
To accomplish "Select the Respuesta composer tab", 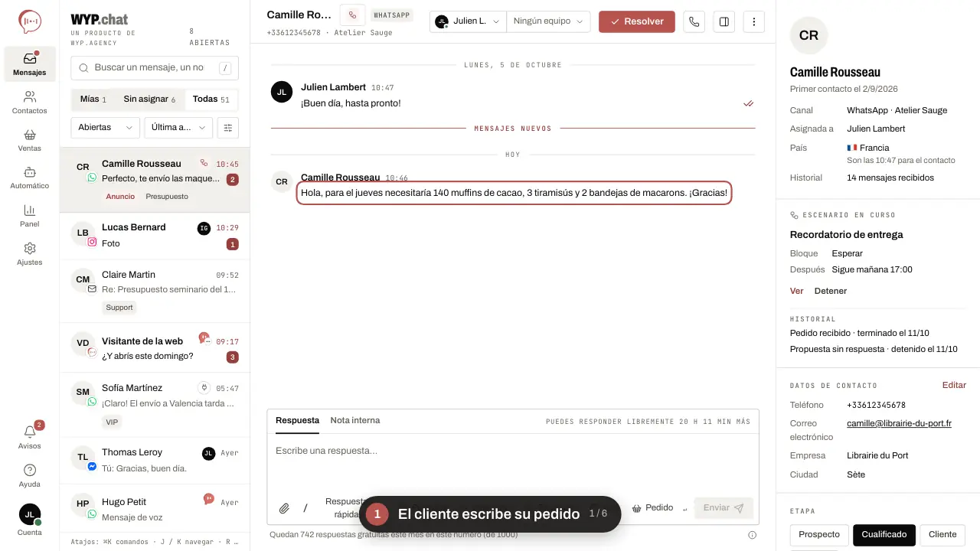I will click(297, 421).
